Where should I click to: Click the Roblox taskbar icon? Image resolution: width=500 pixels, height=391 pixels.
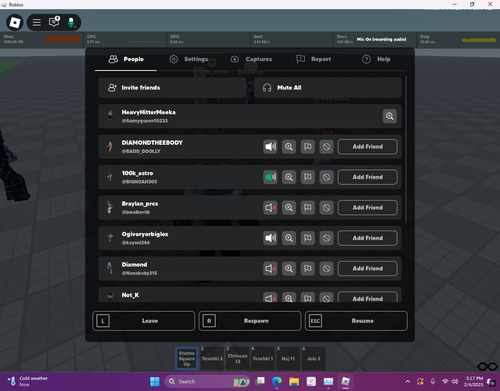point(346,381)
